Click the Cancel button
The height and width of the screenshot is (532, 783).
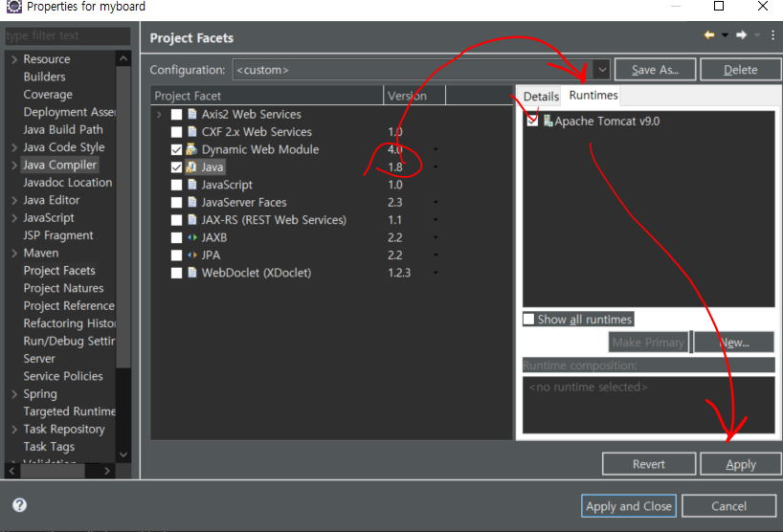pos(728,506)
